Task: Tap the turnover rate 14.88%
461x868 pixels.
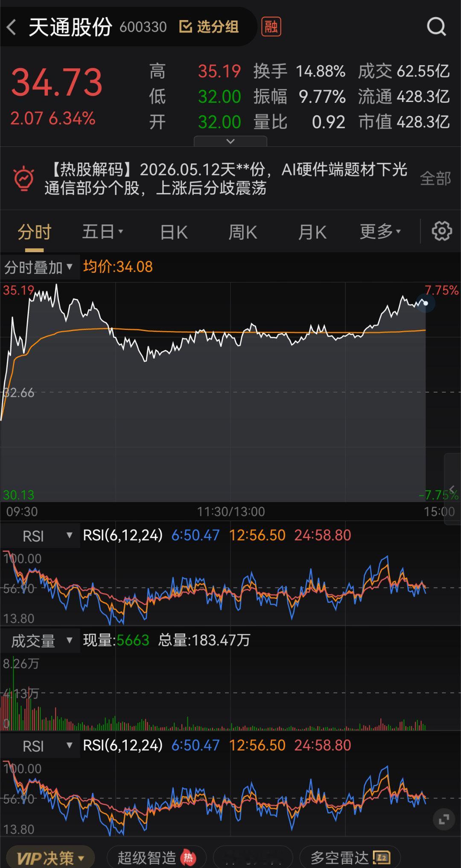Action: coord(321,71)
